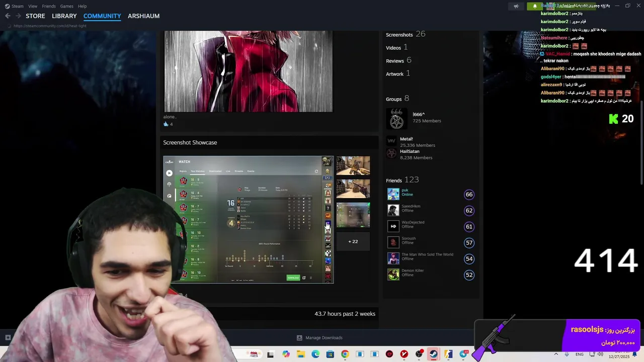
Task: Open the green notifications bell
Action: [535, 6]
